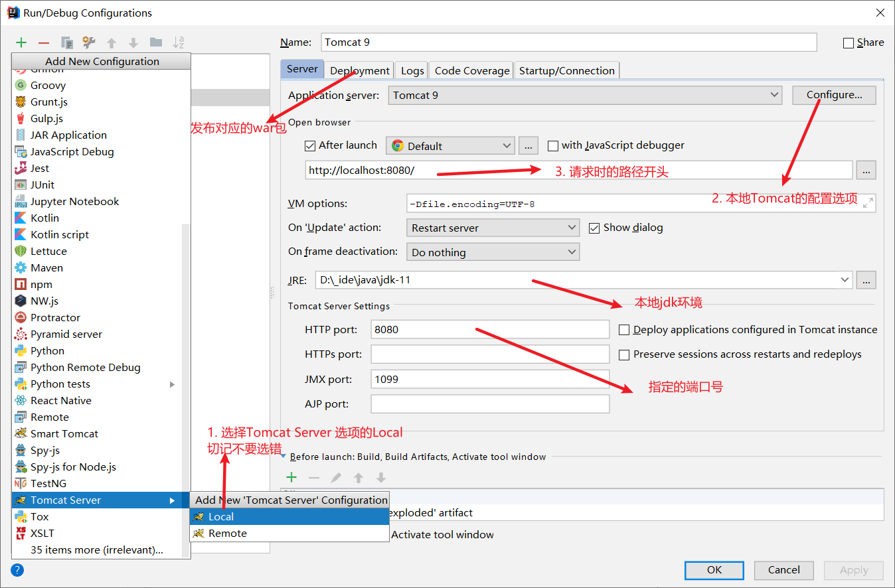Click the Groovy icon in list
Screen dimensions: 895x588
21,85
